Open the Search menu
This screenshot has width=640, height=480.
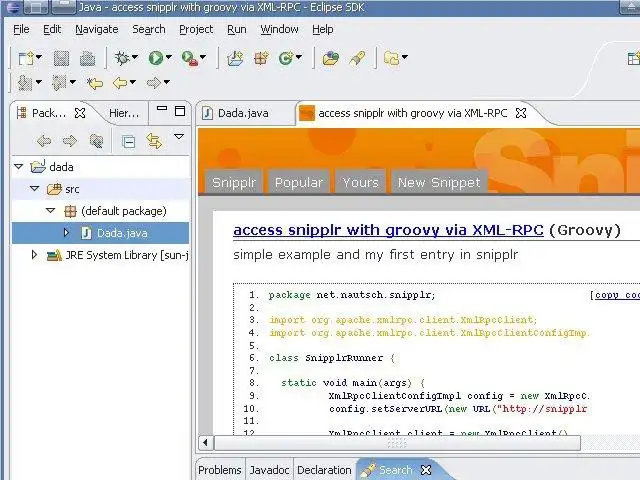[x=149, y=29]
